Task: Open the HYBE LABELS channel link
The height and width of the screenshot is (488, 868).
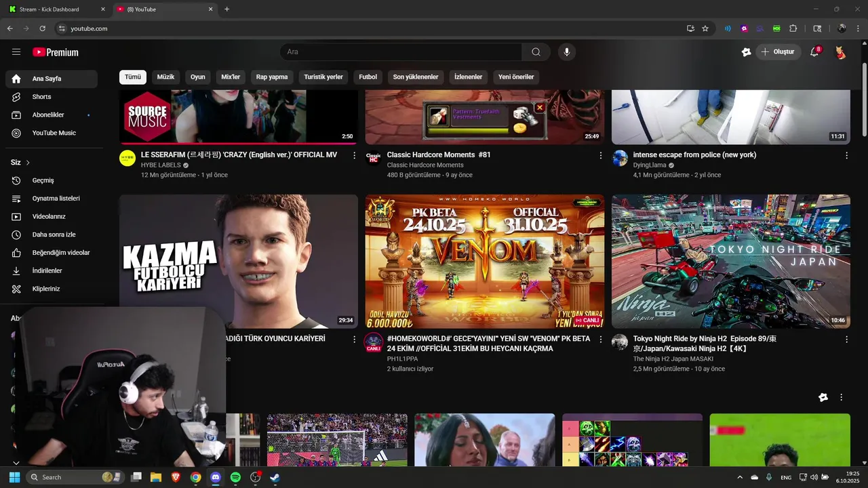Action: tap(161, 165)
